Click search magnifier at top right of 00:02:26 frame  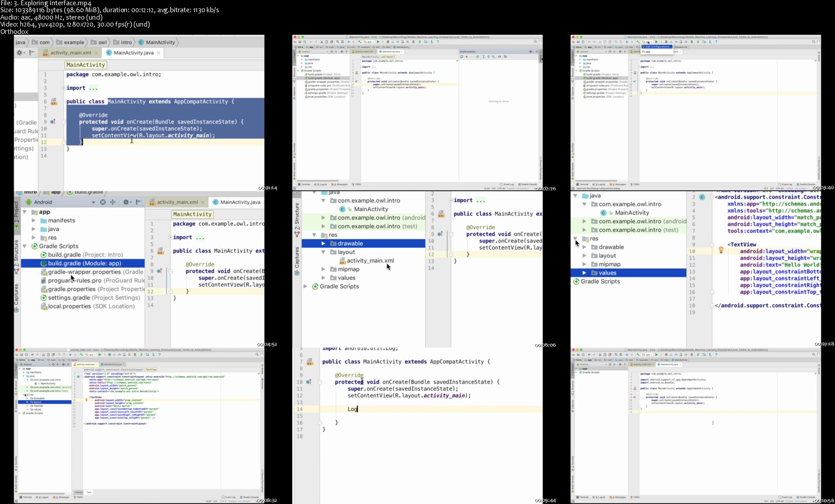[535, 42]
